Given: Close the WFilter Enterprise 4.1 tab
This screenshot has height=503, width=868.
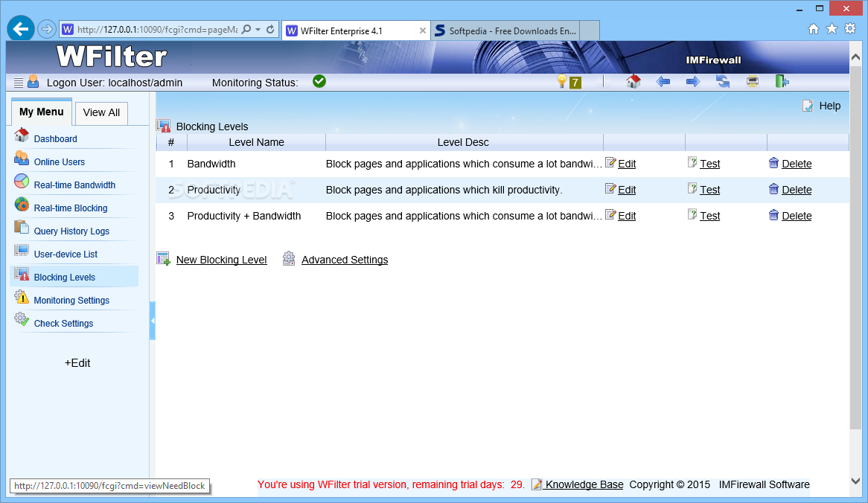Looking at the screenshot, I should click(423, 31).
